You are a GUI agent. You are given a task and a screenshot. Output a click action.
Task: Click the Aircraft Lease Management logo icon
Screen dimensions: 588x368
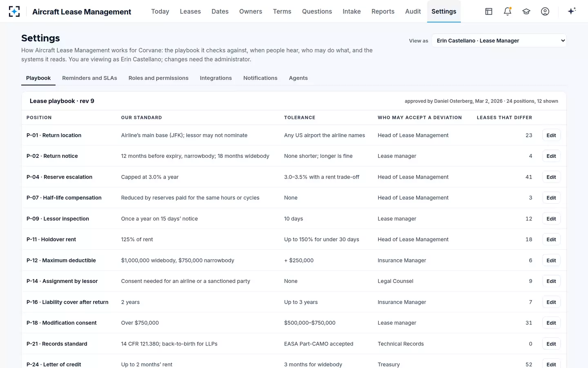point(14,11)
